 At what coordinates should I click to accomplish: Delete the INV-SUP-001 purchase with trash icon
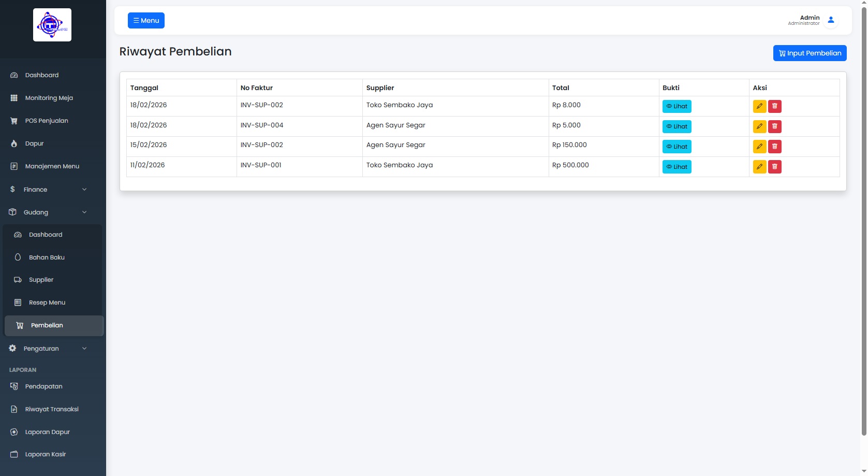coord(774,167)
